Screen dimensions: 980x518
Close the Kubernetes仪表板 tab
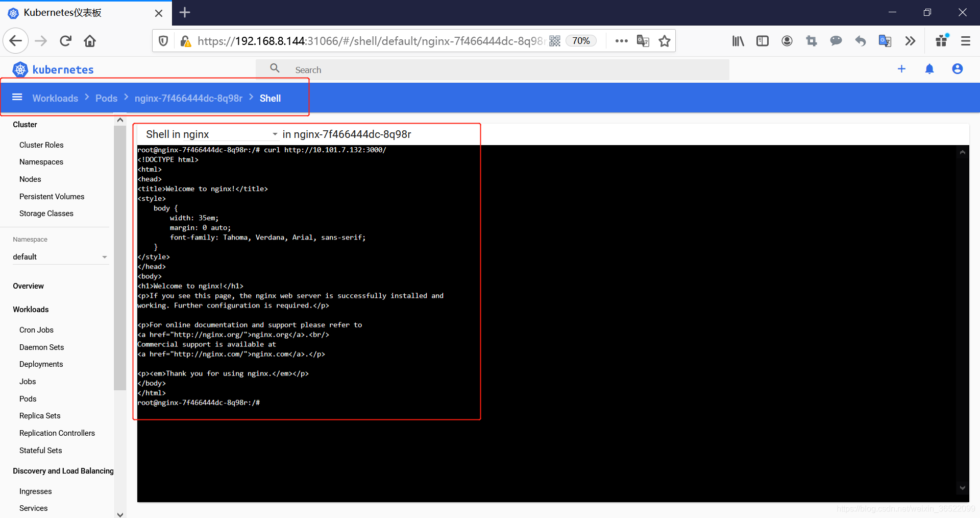pyautogui.click(x=159, y=13)
